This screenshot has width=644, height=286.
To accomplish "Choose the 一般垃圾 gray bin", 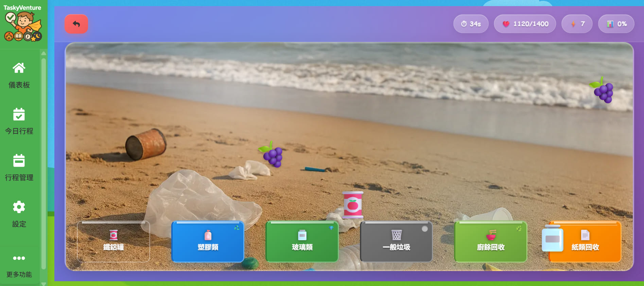I will click(x=396, y=242).
